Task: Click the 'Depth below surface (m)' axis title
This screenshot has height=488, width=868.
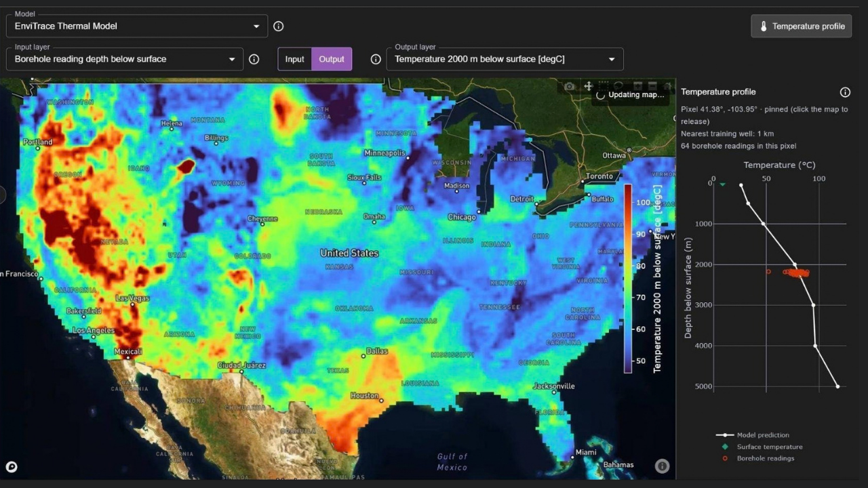Action: 688,288
